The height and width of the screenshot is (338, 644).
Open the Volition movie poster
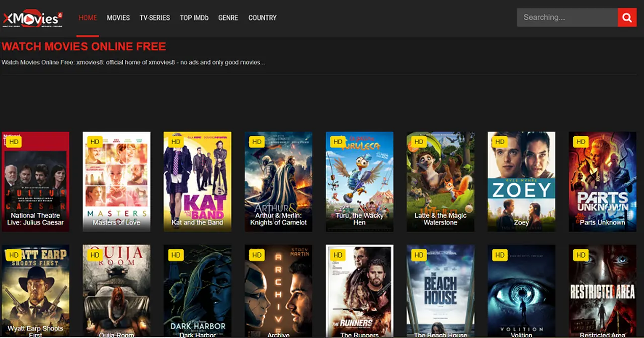pos(521,291)
